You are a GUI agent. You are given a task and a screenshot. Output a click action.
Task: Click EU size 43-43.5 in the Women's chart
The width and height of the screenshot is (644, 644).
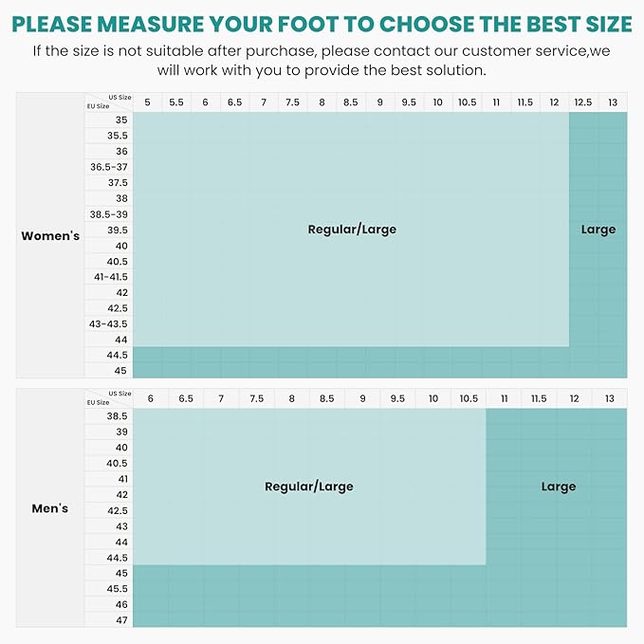(x=109, y=323)
